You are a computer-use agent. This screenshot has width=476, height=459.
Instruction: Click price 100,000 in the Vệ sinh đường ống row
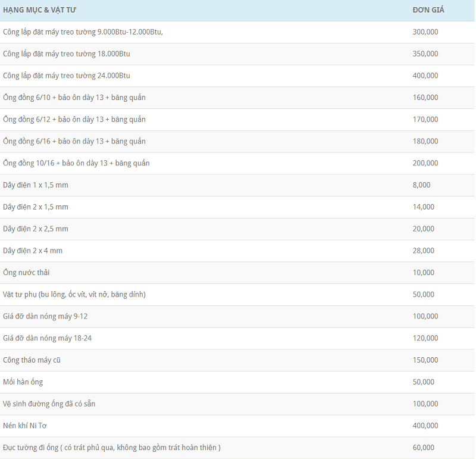pyautogui.click(x=425, y=404)
